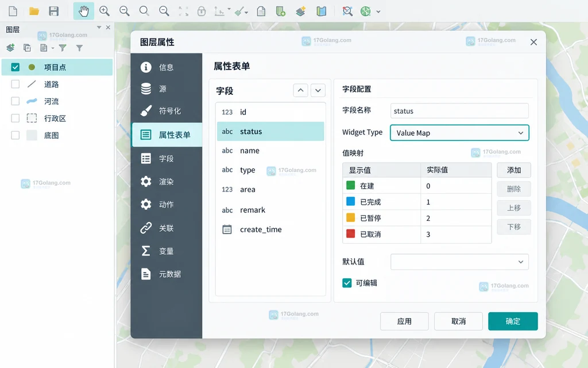Click the crossed magnifier identify icon
Image resolution: width=588 pixels, height=368 pixels.
click(347, 11)
